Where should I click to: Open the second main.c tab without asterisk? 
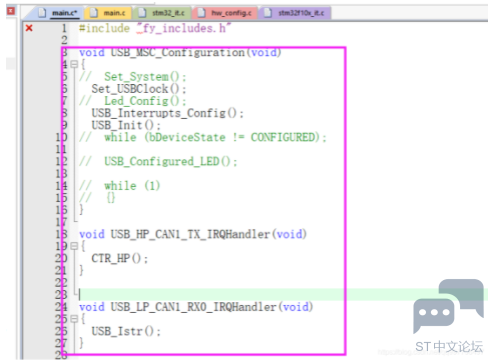(109, 13)
